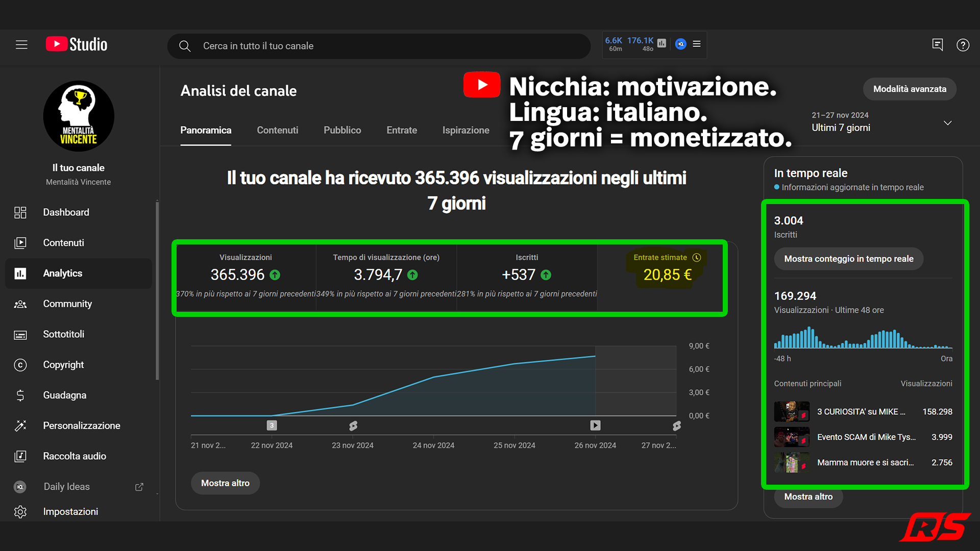Click the Iscritti green up-arrow indicator

click(x=546, y=275)
